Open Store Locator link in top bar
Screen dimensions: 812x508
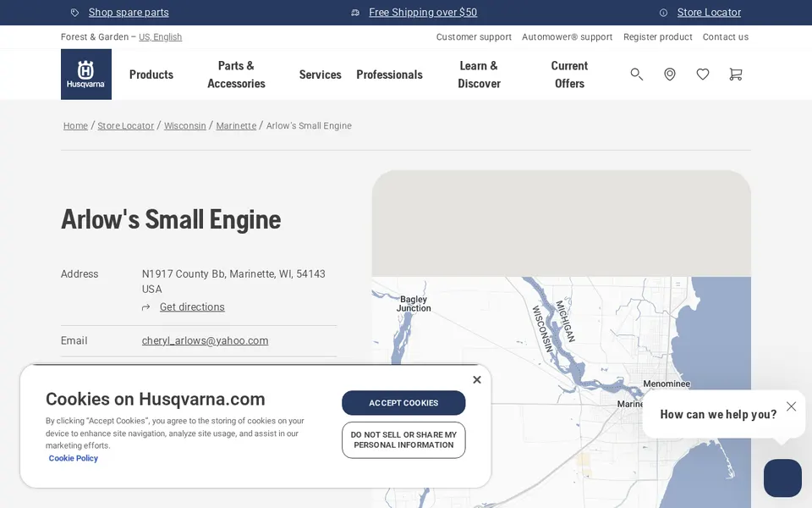[x=709, y=13]
